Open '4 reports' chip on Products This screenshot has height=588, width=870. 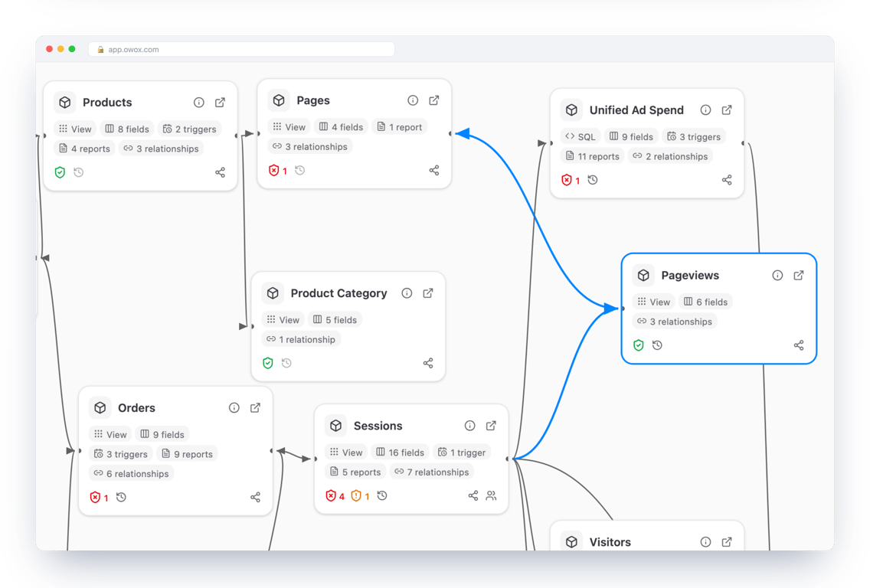pos(84,149)
